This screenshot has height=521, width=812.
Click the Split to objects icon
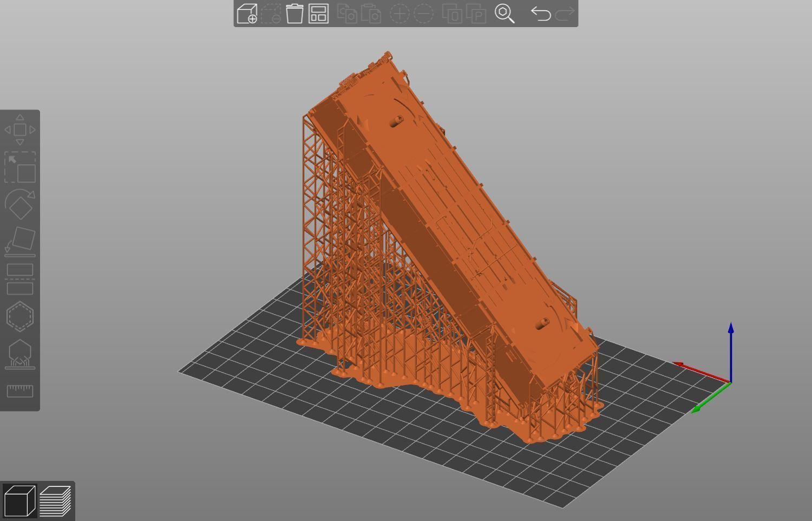tap(452, 14)
